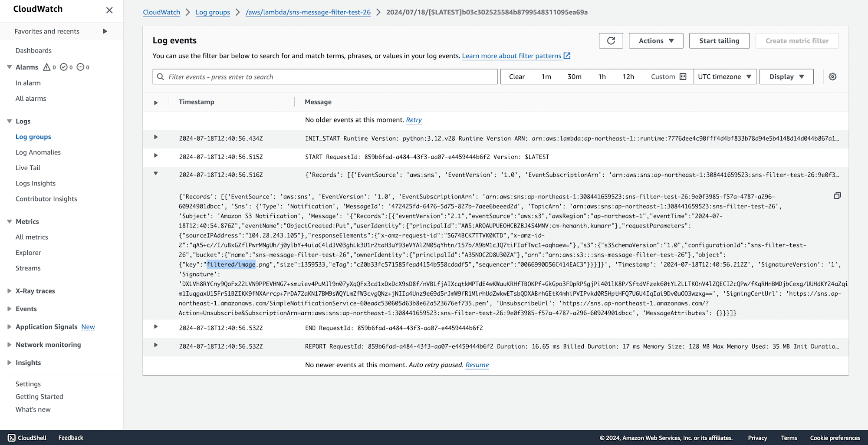Click Feedback in the footer
868x445 pixels.
[71, 438]
